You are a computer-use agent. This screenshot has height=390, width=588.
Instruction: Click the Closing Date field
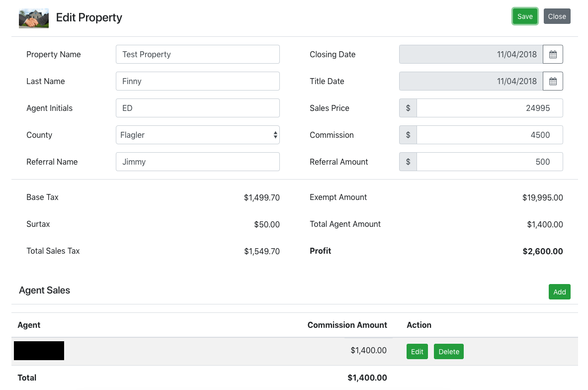click(470, 55)
